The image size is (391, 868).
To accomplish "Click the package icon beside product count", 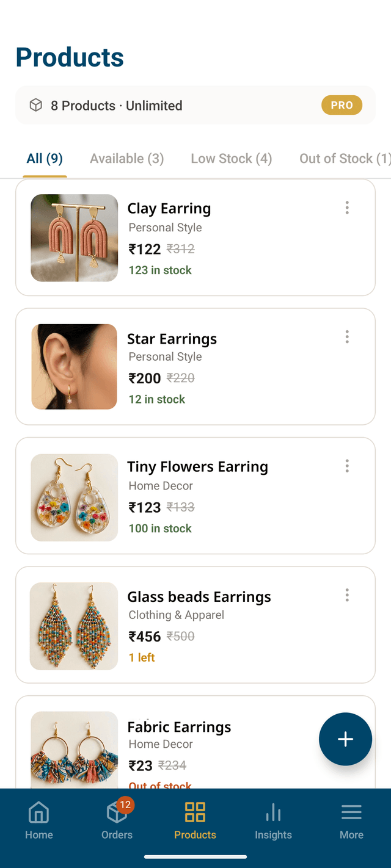I will pyautogui.click(x=36, y=105).
